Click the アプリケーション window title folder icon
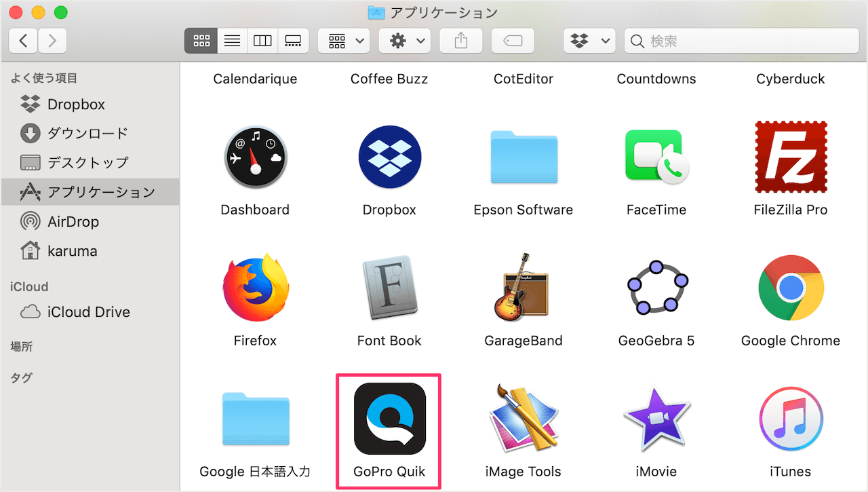 click(x=376, y=13)
